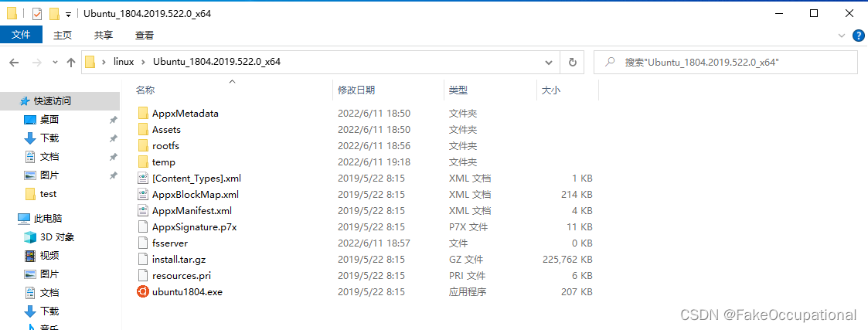
Task: Switch to the 查看 ribbon tab
Action: tap(145, 35)
